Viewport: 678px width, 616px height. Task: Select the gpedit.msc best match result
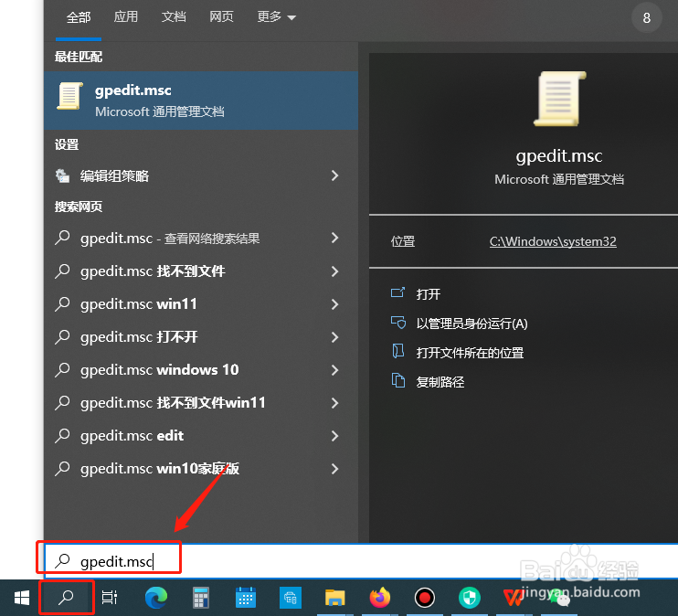201,101
